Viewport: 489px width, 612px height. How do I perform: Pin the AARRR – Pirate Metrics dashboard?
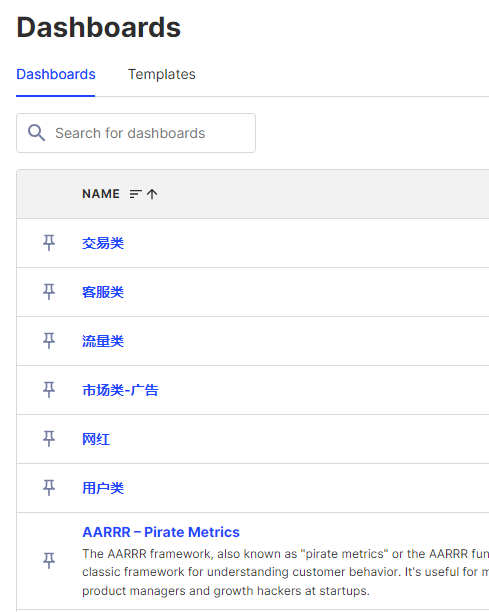coord(49,561)
